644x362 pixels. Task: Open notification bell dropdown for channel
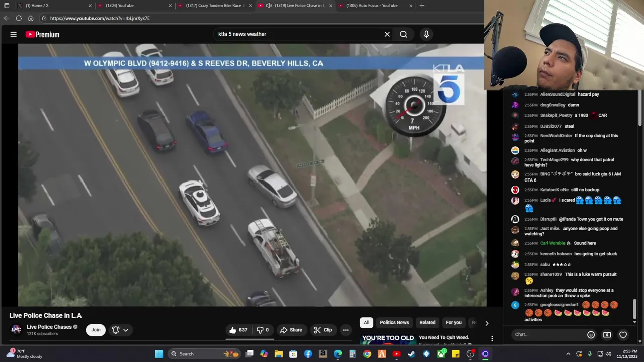pyautogui.click(x=120, y=330)
